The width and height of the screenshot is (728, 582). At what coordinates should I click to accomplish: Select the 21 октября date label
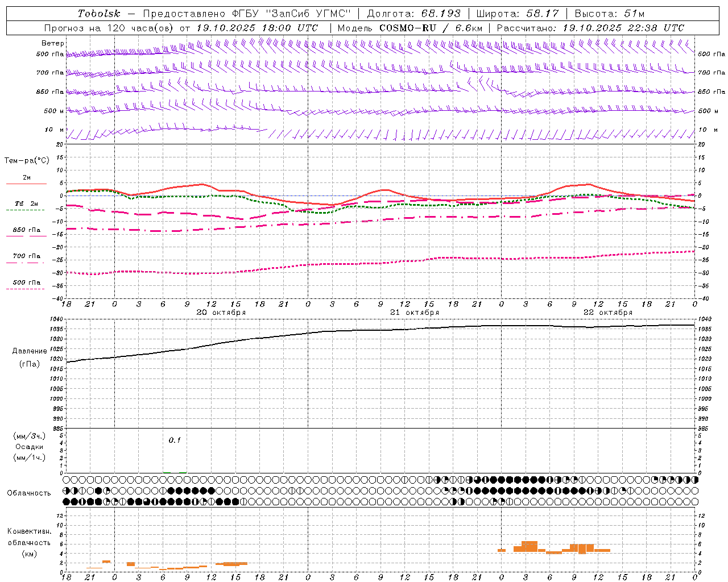[x=415, y=313]
